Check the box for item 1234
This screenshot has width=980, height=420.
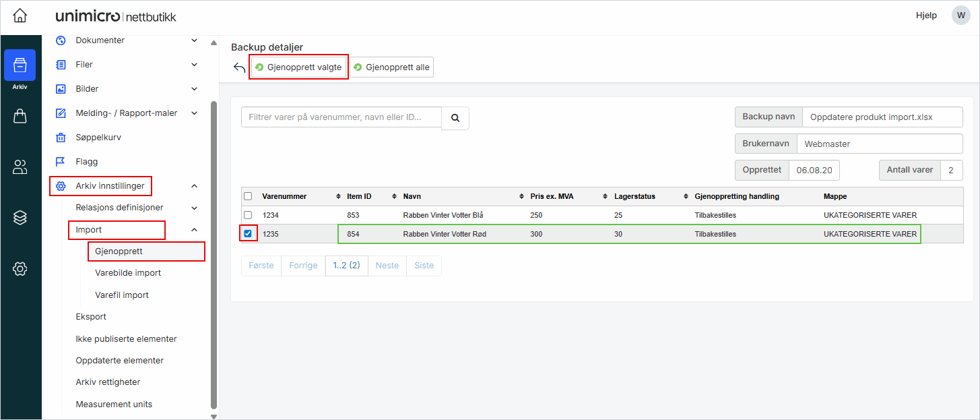coord(248,215)
